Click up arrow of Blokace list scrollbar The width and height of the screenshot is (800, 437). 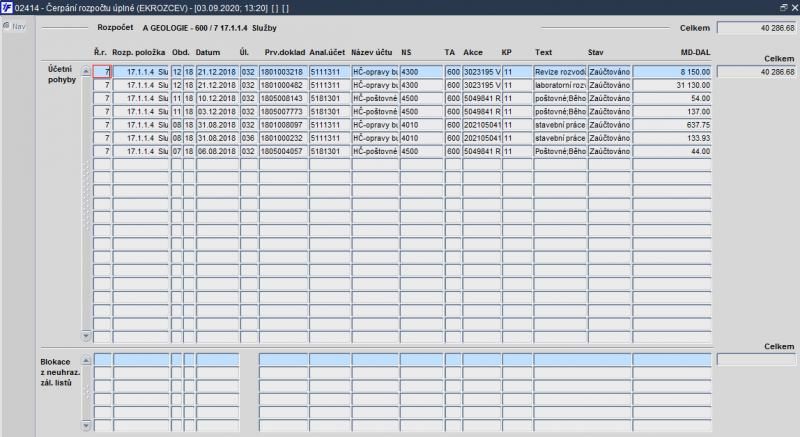coord(86,360)
